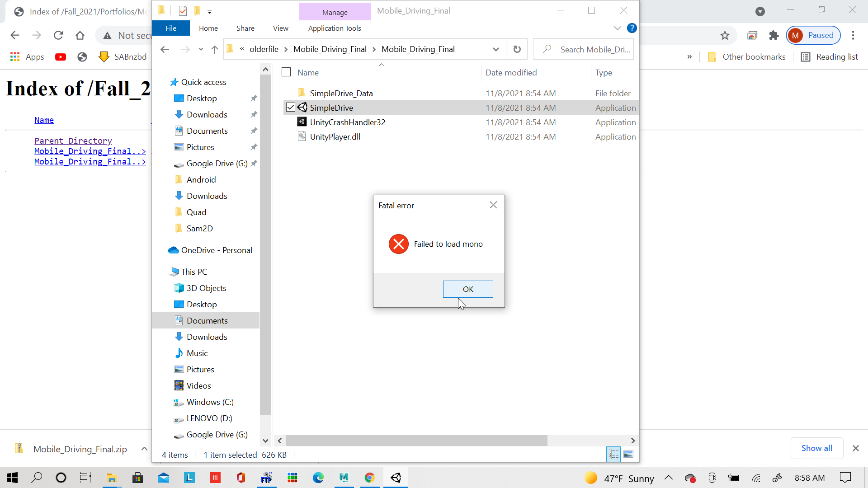
Task: Switch to the large icons view button
Action: pyautogui.click(x=628, y=454)
